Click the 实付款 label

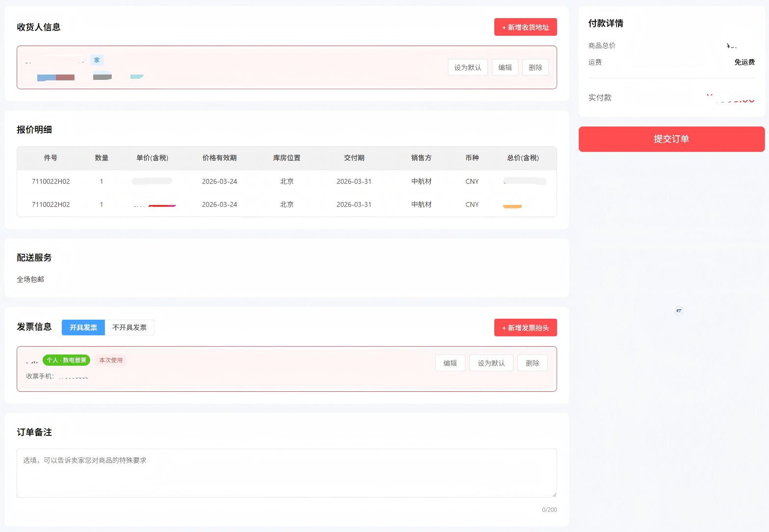tap(600, 98)
